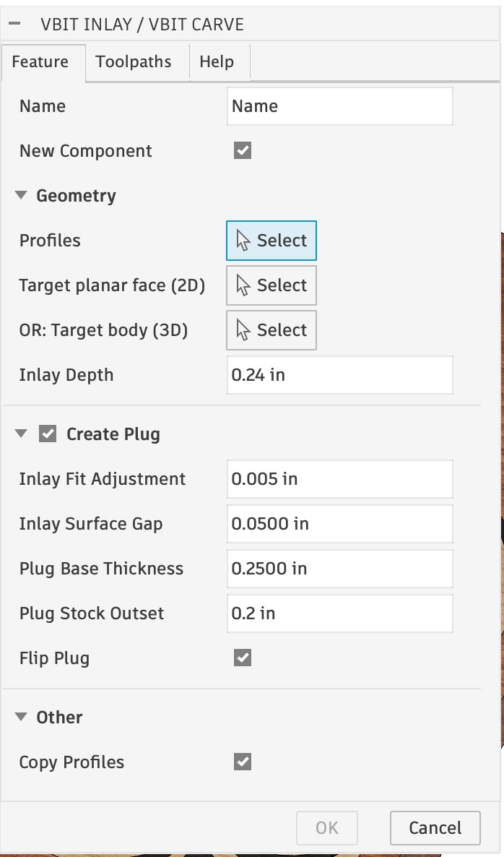Click the Name text field
Viewport: 504px width, 857px height.
tap(339, 106)
